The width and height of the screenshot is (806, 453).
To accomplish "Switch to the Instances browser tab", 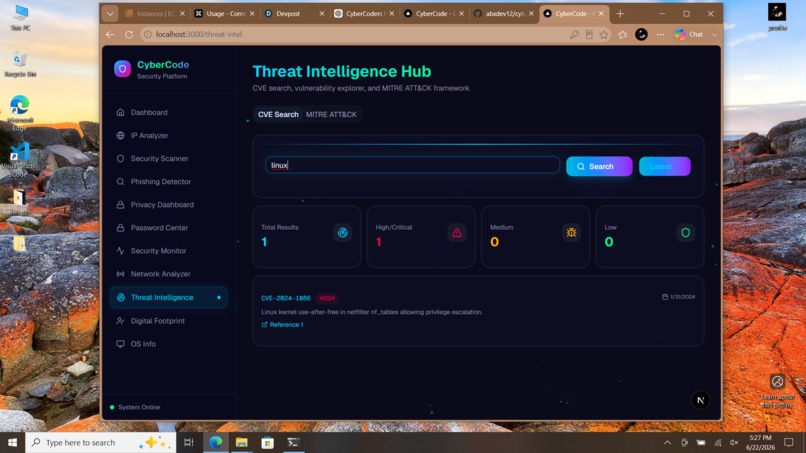I will point(153,14).
